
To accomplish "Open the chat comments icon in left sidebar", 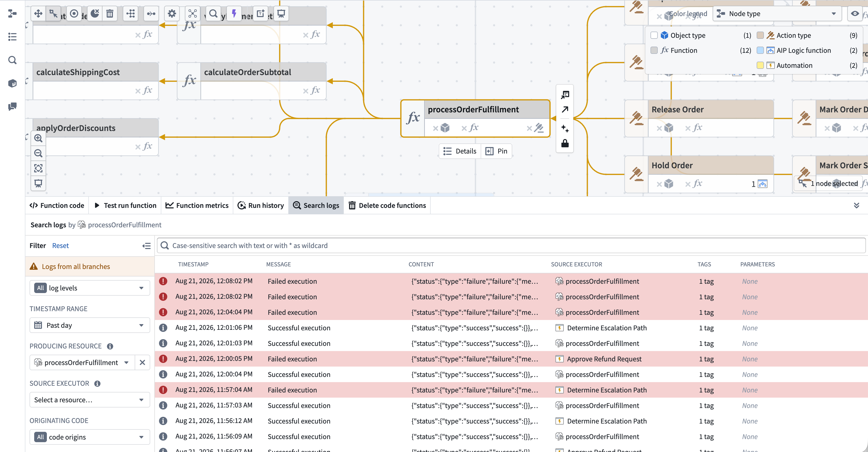I will 12,107.
